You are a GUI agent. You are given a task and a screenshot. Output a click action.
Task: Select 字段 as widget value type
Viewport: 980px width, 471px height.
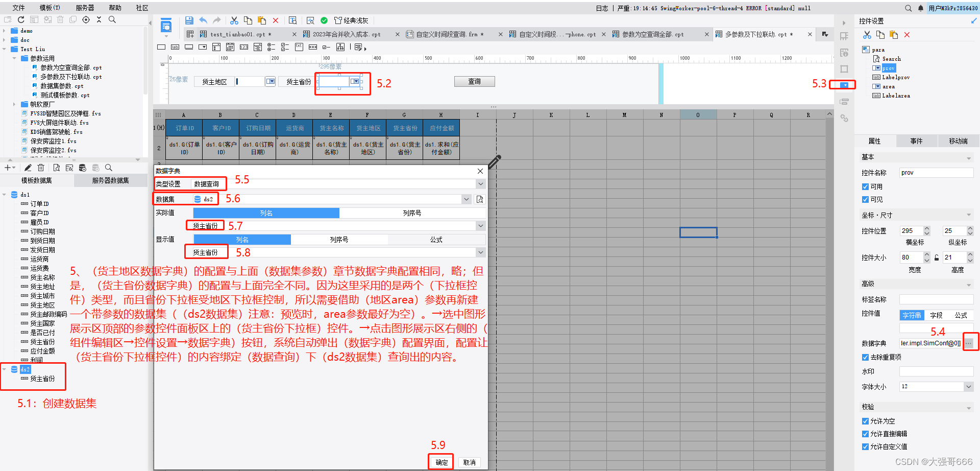(x=936, y=315)
